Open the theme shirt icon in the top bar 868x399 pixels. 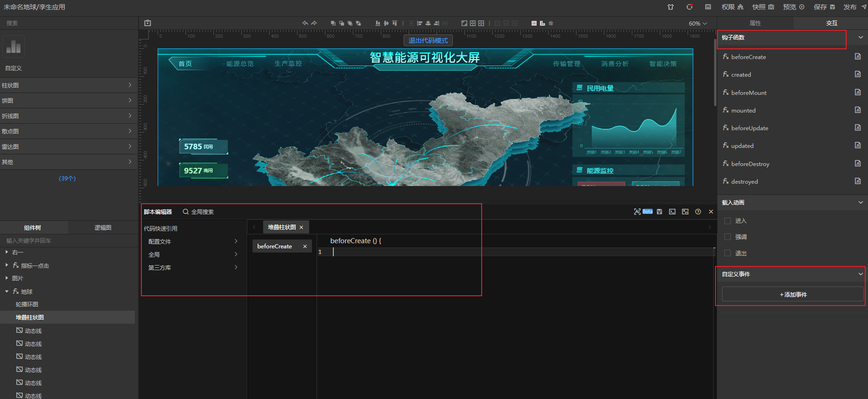tap(670, 7)
